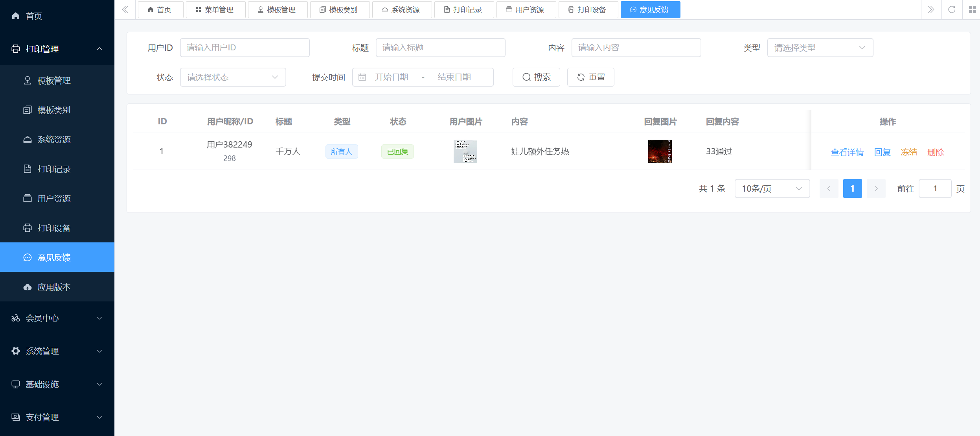Expand the 会员中心 menu chevron
Screen dimensions: 980x436
click(99, 318)
